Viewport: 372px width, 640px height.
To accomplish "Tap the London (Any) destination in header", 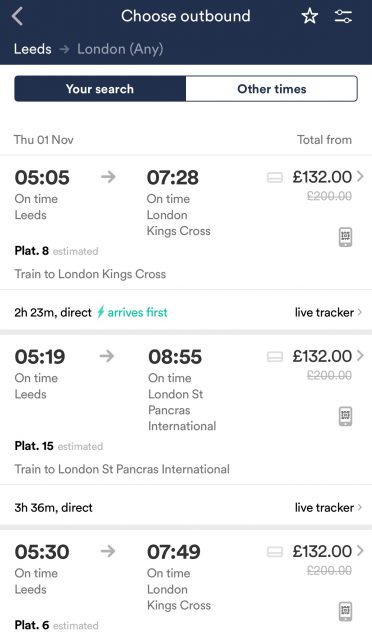I will (x=120, y=49).
